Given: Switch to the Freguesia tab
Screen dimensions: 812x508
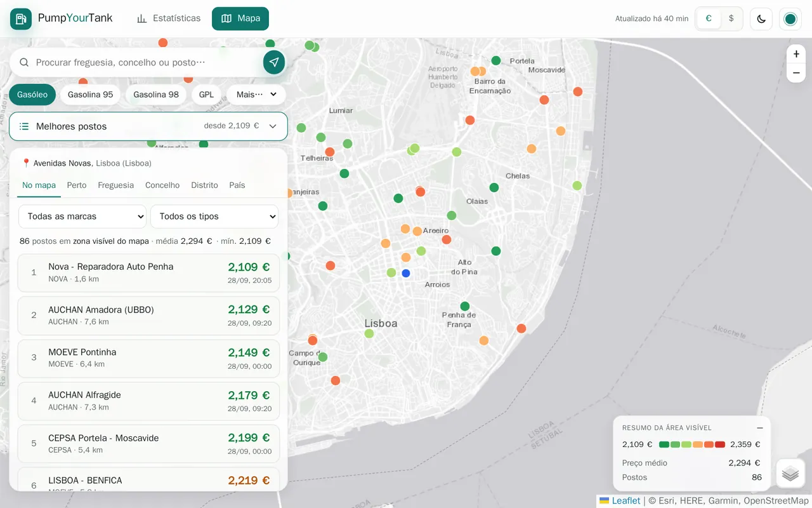Looking at the screenshot, I should (116, 185).
